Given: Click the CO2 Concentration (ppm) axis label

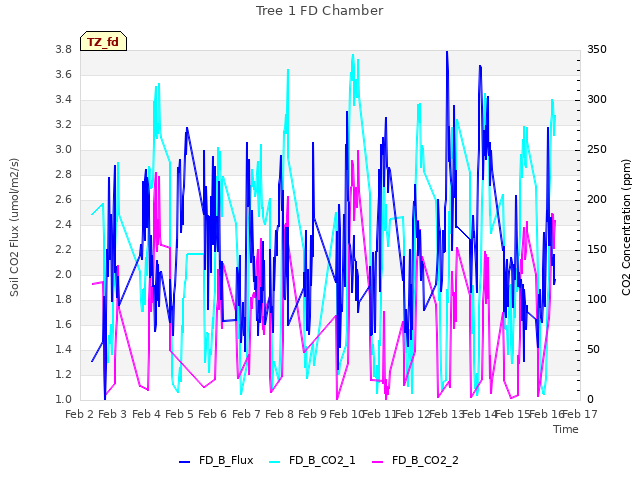Looking at the screenshot, I should click(x=626, y=227).
